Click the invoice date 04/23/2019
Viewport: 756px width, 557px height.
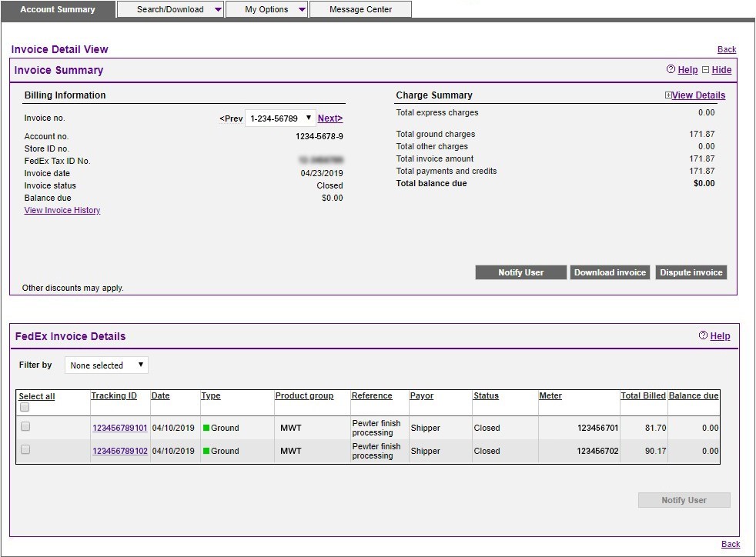(x=322, y=173)
